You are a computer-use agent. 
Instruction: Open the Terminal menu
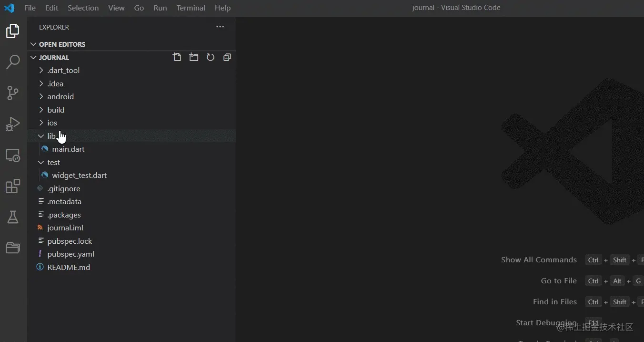[191, 8]
